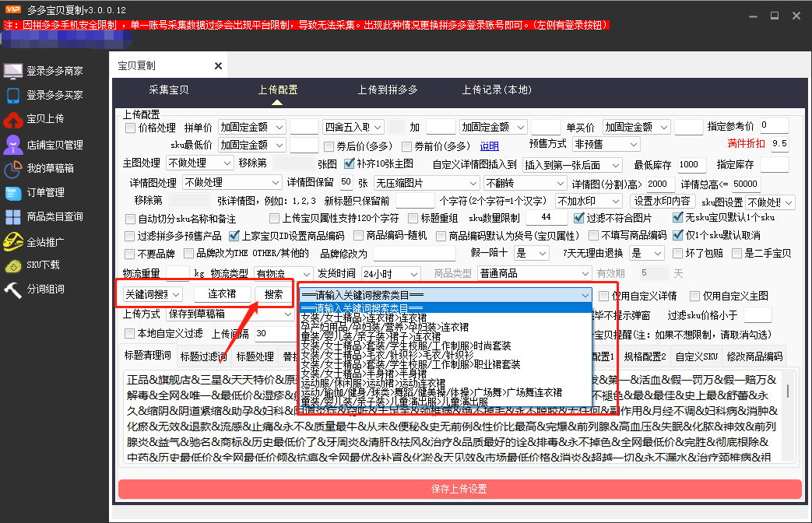The image size is (812, 523).
Task: Switch to the 上传到拼多多 tab
Action: coord(388,90)
